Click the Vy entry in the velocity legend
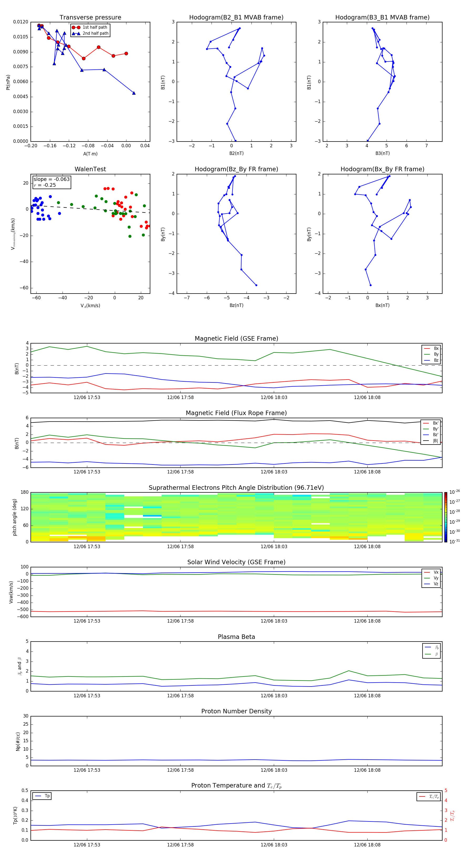The width and height of the screenshot is (473, 868). pyautogui.click(x=431, y=578)
